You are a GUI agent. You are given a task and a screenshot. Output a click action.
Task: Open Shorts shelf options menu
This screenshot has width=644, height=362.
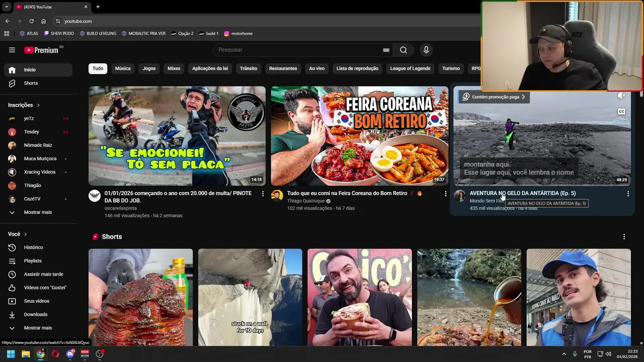point(624,237)
